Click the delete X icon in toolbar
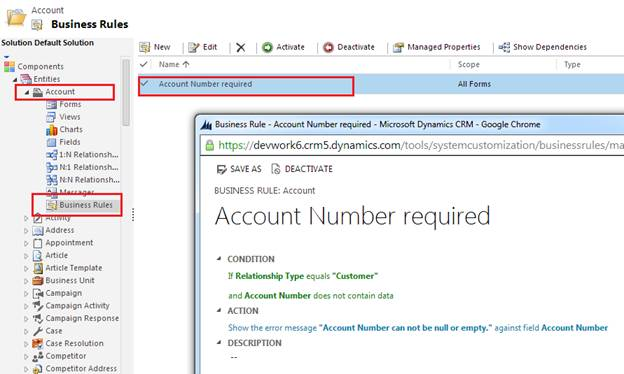624x374 pixels. [241, 48]
